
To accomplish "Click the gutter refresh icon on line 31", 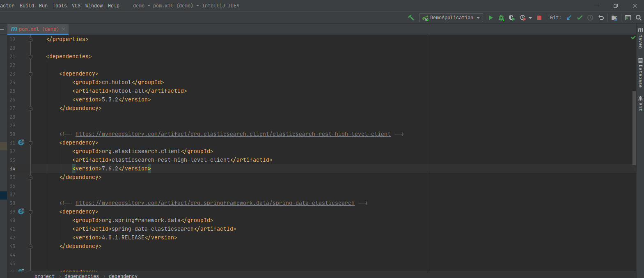I will point(21,142).
